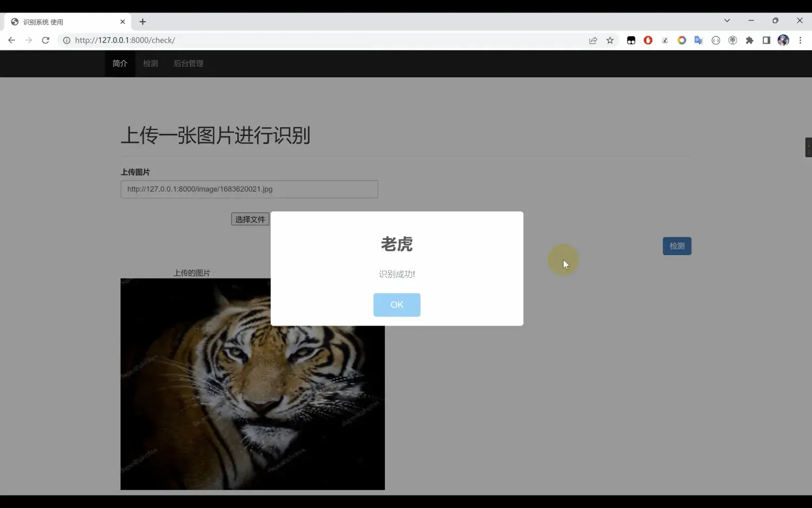The width and height of the screenshot is (812, 508).
Task: Open 后台管理 in the navbar
Action: pyautogui.click(x=188, y=63)
